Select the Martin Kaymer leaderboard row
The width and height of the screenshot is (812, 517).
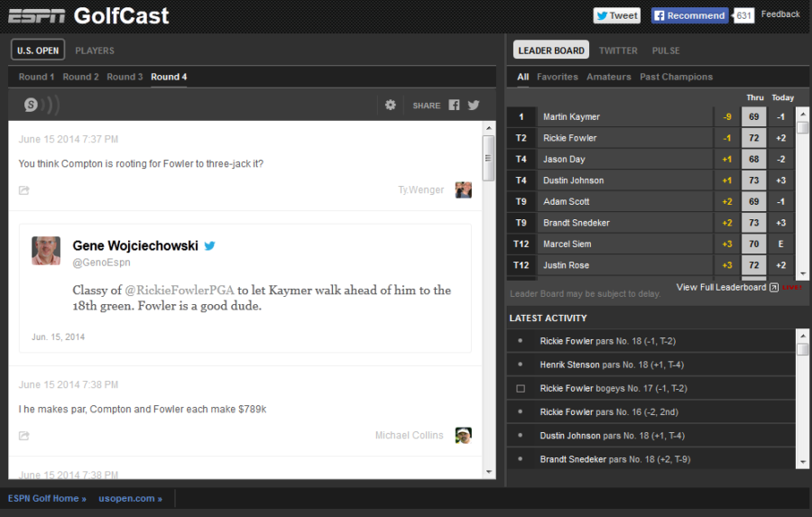pos(651,117)
